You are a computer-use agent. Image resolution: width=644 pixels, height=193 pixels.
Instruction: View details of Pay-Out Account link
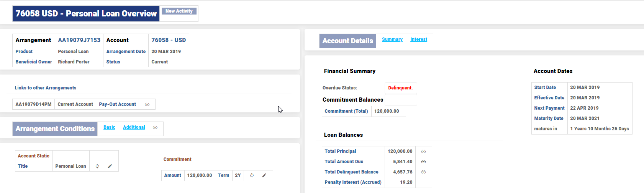(147, 104)
